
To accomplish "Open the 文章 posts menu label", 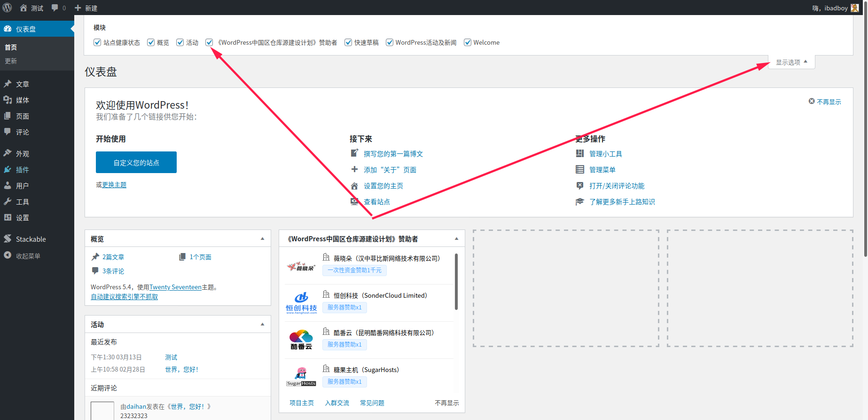I will pos(23,84).
